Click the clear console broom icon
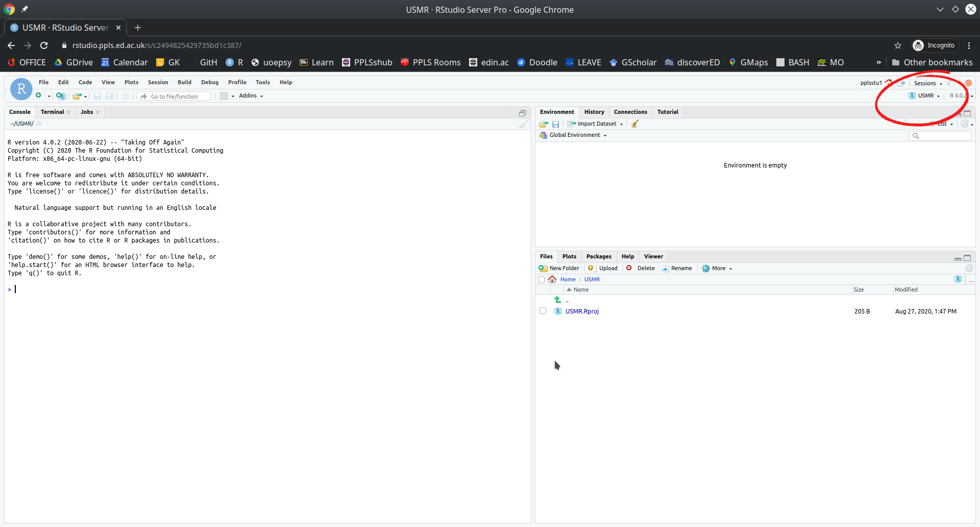This screenshot has width=980, height=527. pyautogui.click(x=523, y=124)
